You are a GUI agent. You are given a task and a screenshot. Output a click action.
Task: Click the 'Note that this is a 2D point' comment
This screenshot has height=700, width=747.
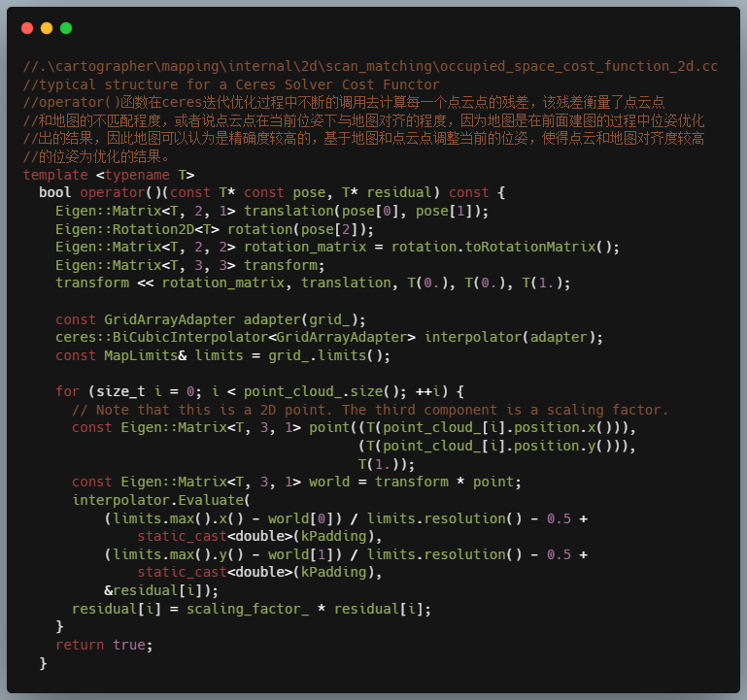(x=370, y=410)
